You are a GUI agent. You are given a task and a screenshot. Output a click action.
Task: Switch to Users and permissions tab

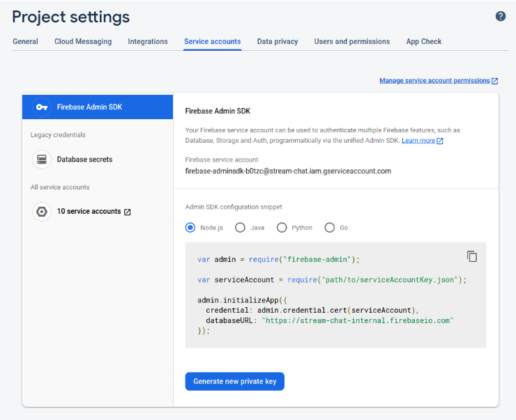352,41
